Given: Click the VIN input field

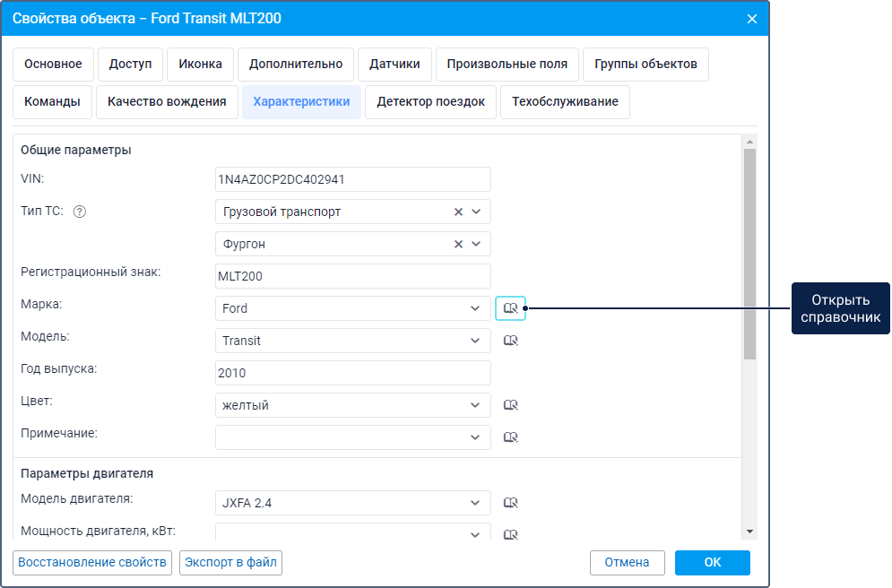Looking at the screenshot, I should click(353, 179).
